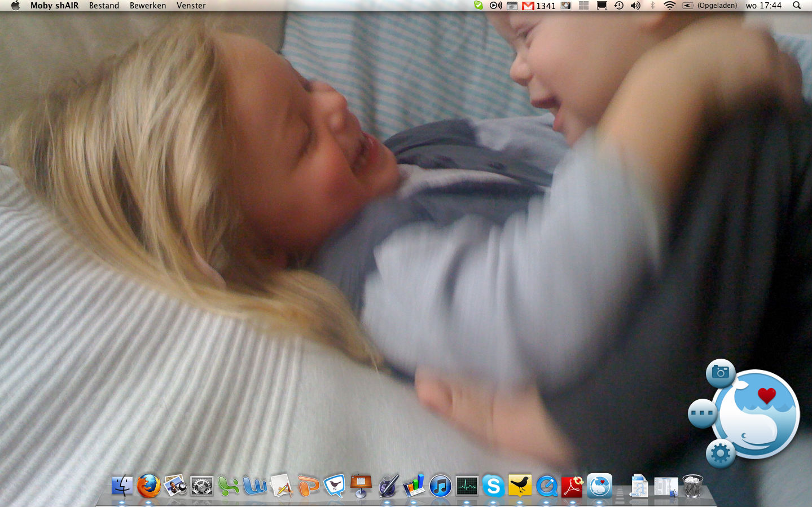
Task: Open the Bestand menu
Action: 104,6
